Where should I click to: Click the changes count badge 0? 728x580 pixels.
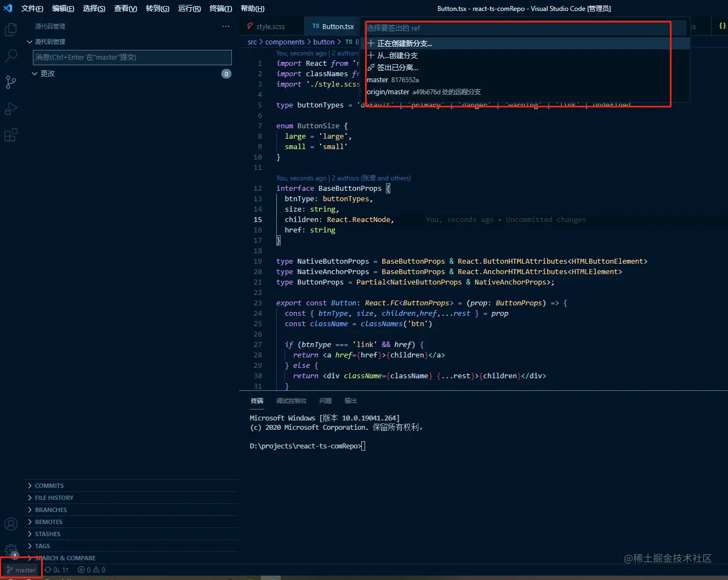click(226, 73)
